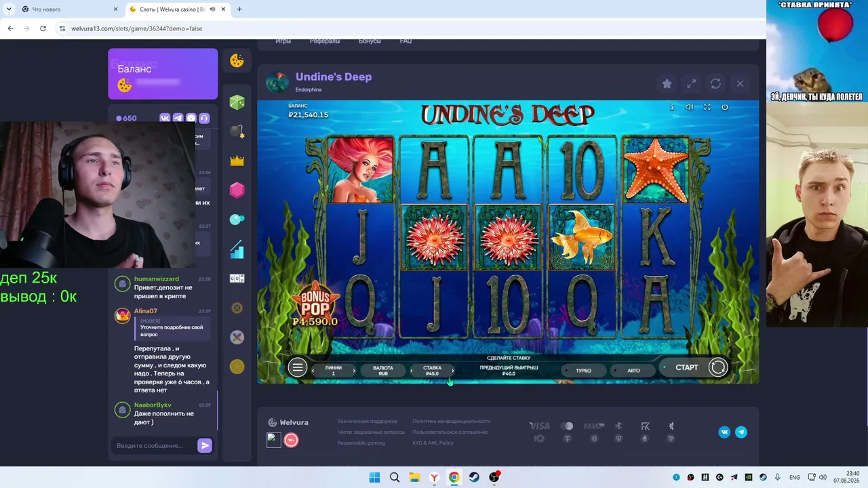Open the gold crown game
Screen dimensions: 868x488
[x=237, y=161]
